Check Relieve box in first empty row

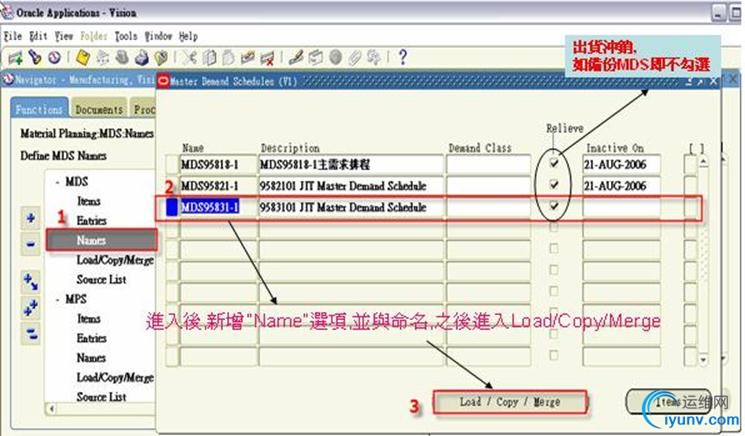(554, 228)
